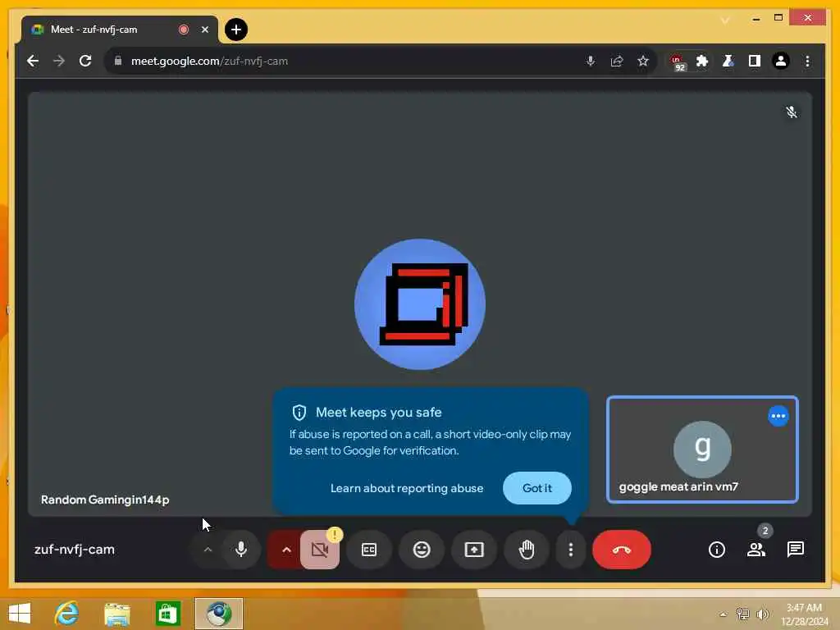Select the active browser taskbar icon
840x630 pixels.
218,614
